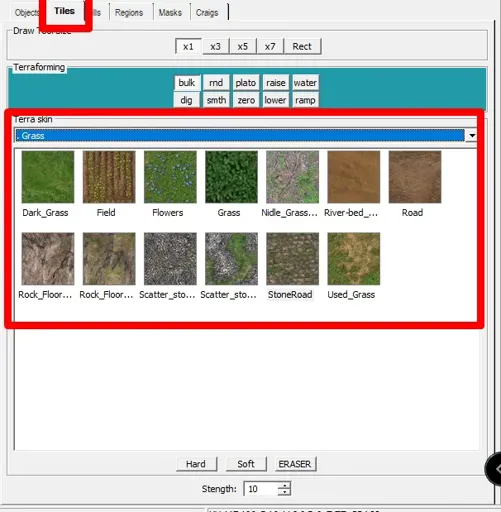
Task: Click the ERASER button
Action: [x=295, y=464]
